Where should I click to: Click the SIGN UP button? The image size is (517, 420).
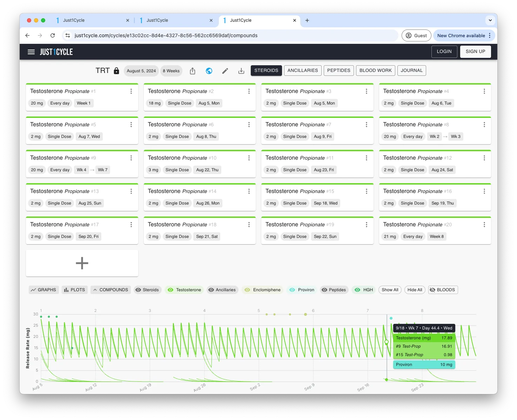click(476, 52)
